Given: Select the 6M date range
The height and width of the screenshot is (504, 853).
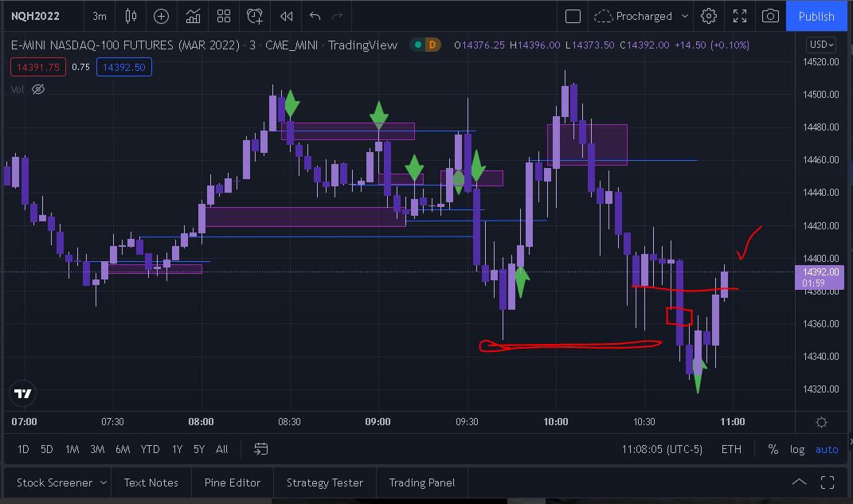Looking at the screenshot, I should (123, 449).
